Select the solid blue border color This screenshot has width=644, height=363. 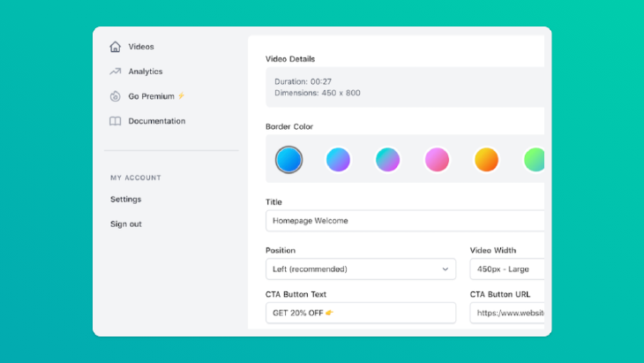(x=289, y=159)
